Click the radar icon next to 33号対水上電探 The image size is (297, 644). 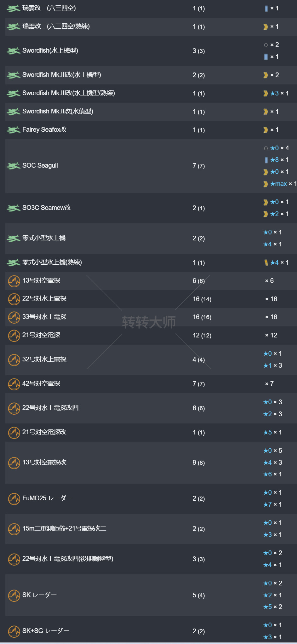pos(14,317)
